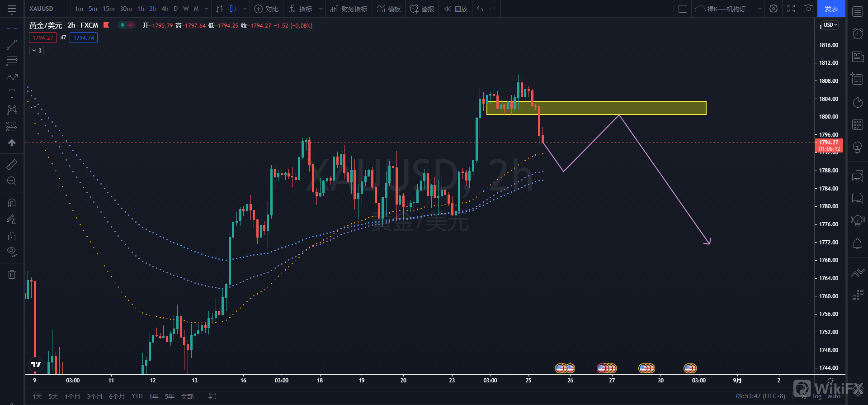Image resolution: width=868 pixels, height=405 pixels.
Task: Click the undo arrow in top toolbar
Action: coord(480,9)
